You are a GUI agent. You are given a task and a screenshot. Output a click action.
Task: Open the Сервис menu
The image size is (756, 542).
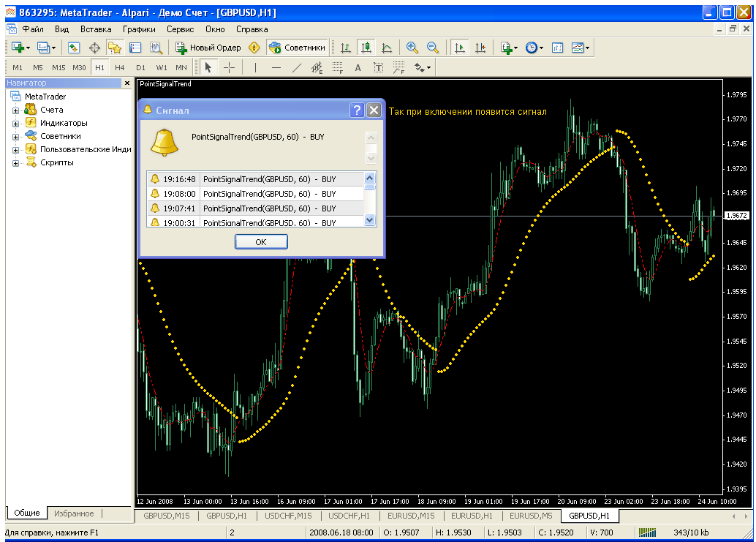pyautogui.click(x=181, y=29)
